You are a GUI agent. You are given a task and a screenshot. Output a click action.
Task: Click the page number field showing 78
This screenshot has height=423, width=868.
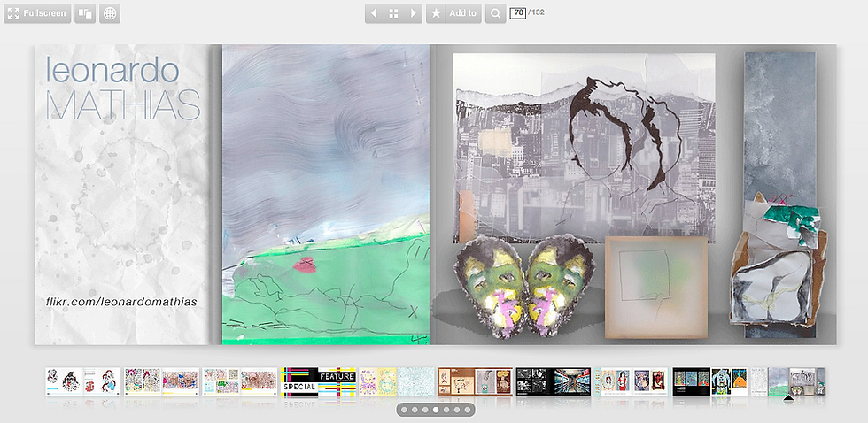(518, 12)
